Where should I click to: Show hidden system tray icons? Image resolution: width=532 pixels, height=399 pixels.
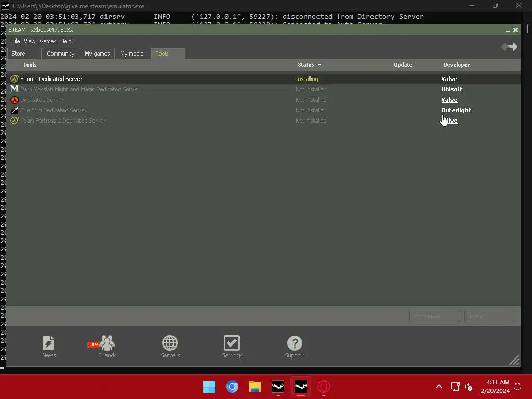[438, 387]
